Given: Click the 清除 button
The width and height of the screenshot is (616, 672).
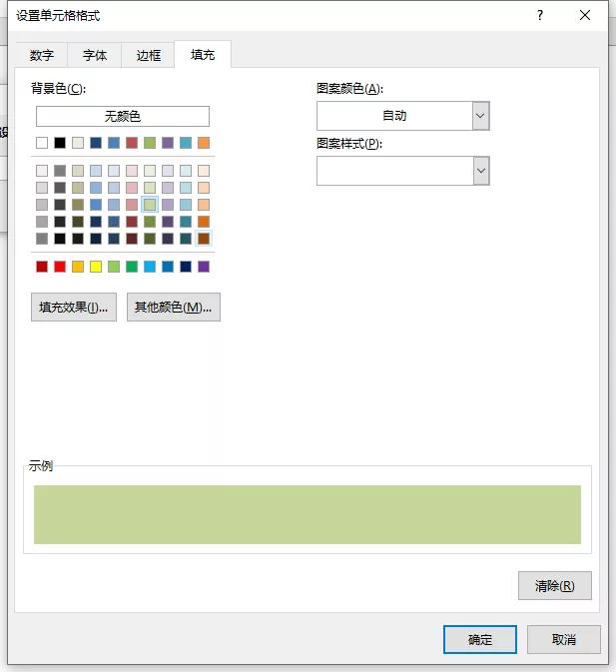Looking at the screenshot, I should pyautogui.click(x=555, y=585).
